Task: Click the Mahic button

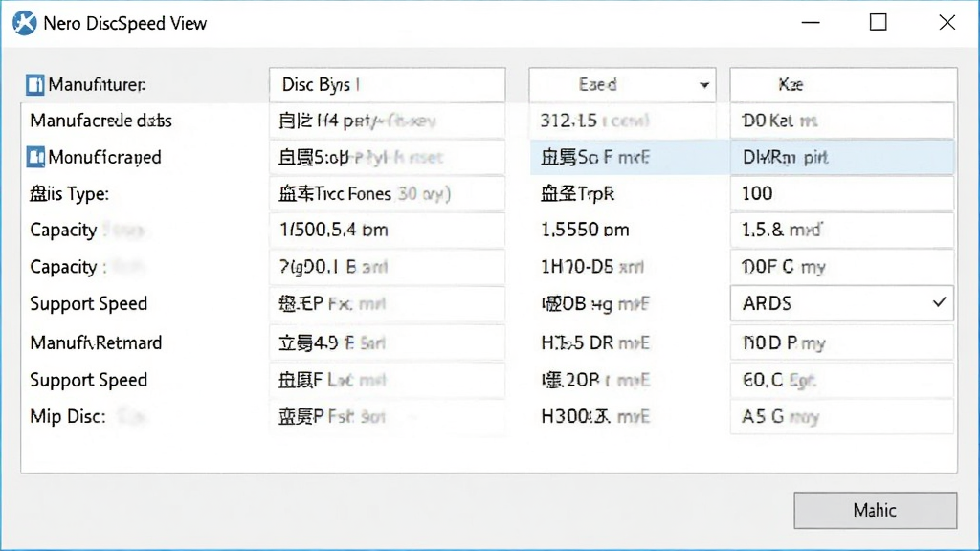Action: pos(875,511)
